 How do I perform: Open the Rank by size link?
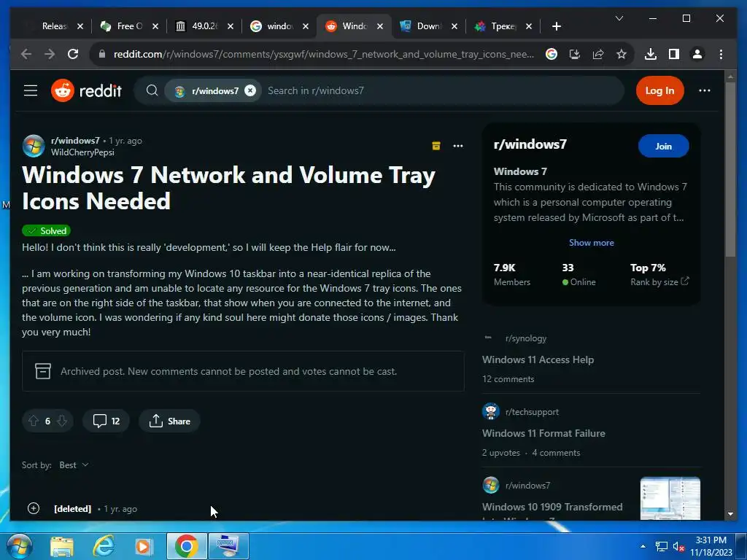pos(659,282)
